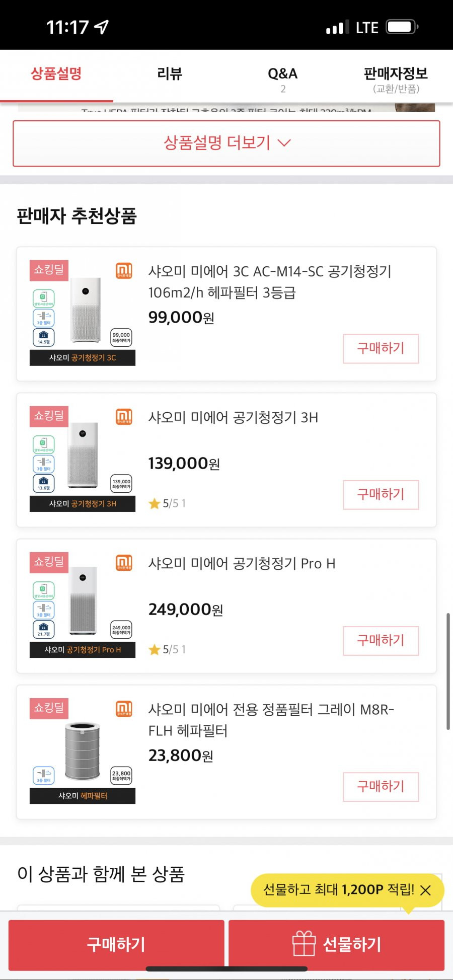
Task: Dismiss the 1,200P 적립 tooltip with X
Action: [x=425, y=890]
